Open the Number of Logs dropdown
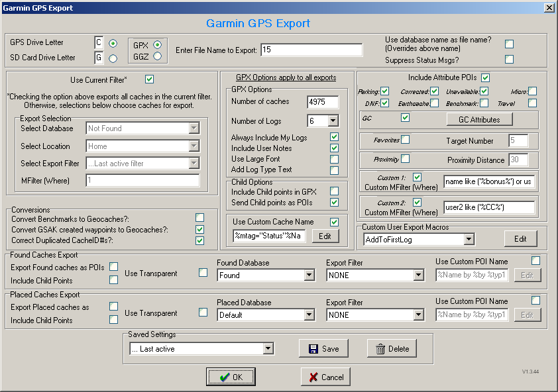Viewport: 558px width, 392px height. [333, 121]
